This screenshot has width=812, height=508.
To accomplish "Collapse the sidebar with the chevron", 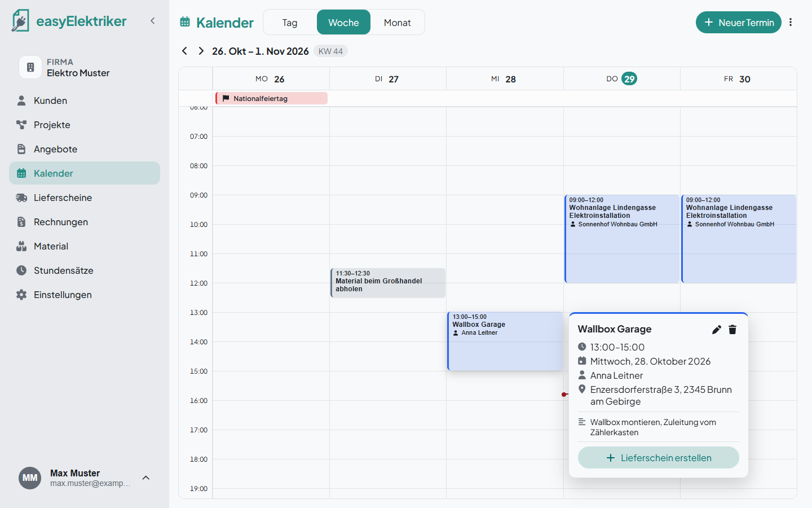I will tap(152, 21).
